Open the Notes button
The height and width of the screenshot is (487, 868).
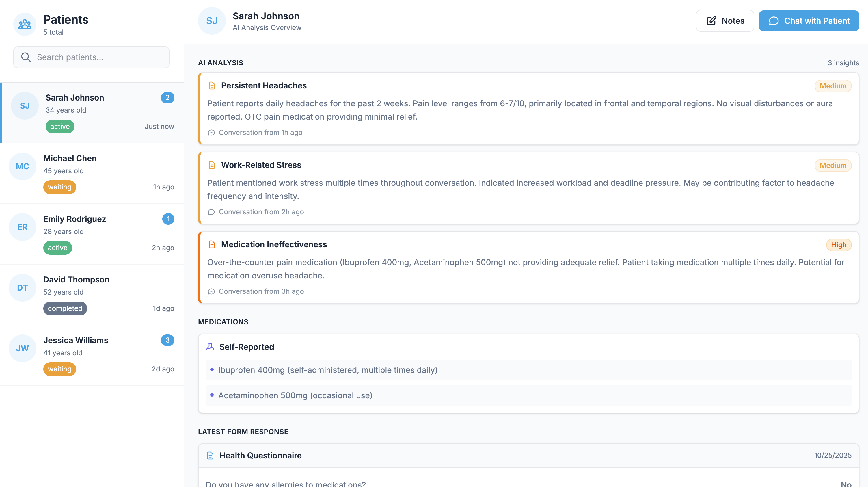click(725, 21)
